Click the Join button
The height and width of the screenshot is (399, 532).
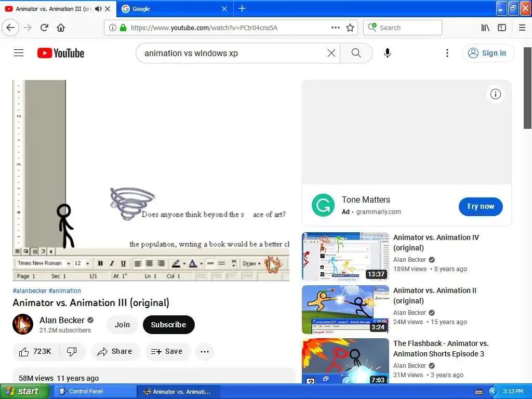122,325
